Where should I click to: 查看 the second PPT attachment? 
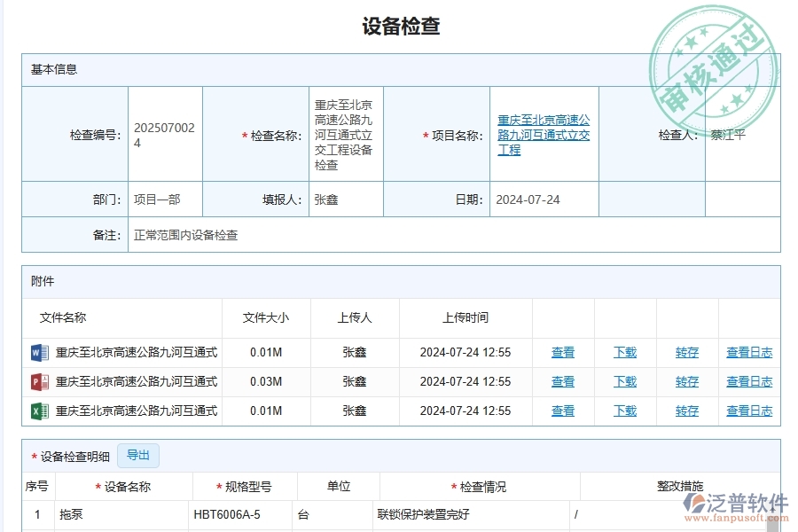pyautogui.click(x=563, y=381)
